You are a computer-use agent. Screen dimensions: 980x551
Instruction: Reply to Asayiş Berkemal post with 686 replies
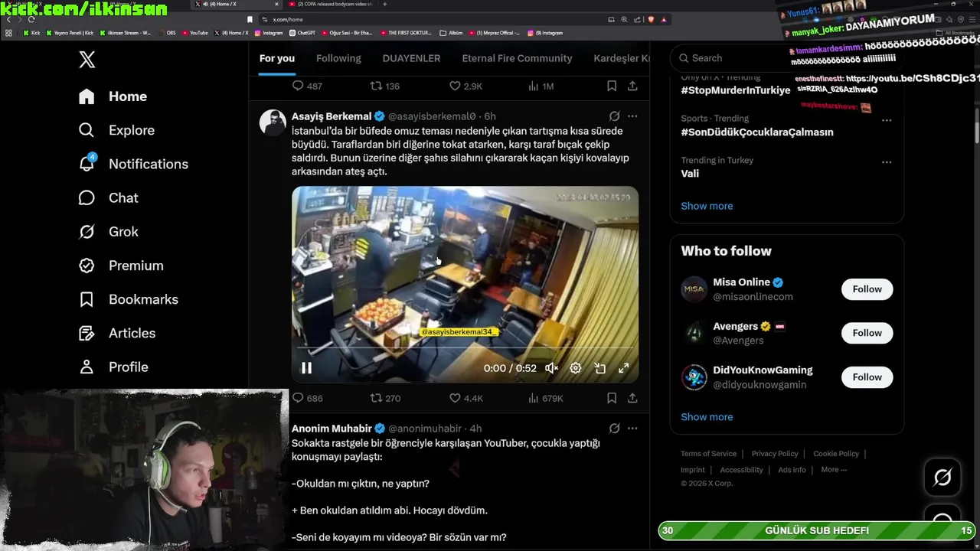point(308,398)
